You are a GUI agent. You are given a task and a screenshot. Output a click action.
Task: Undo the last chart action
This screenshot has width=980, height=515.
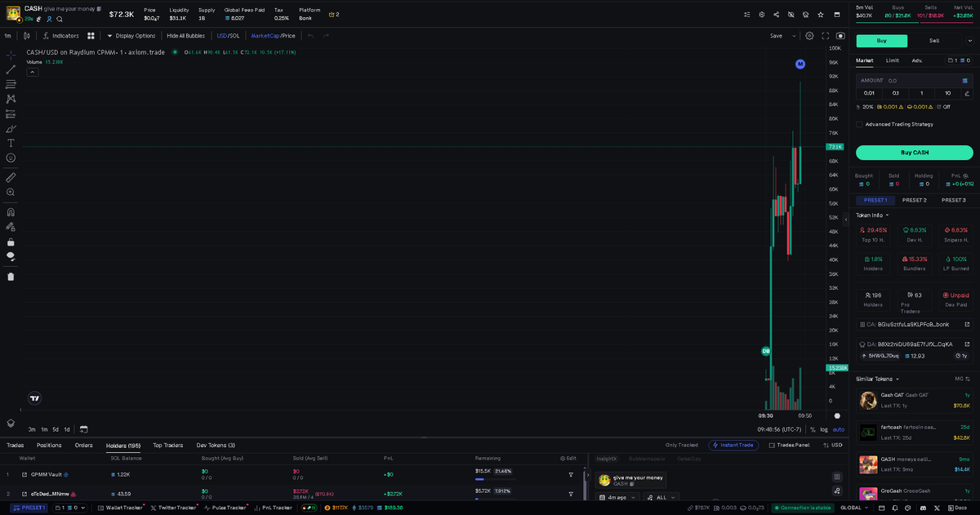click(x=310, y=36)
